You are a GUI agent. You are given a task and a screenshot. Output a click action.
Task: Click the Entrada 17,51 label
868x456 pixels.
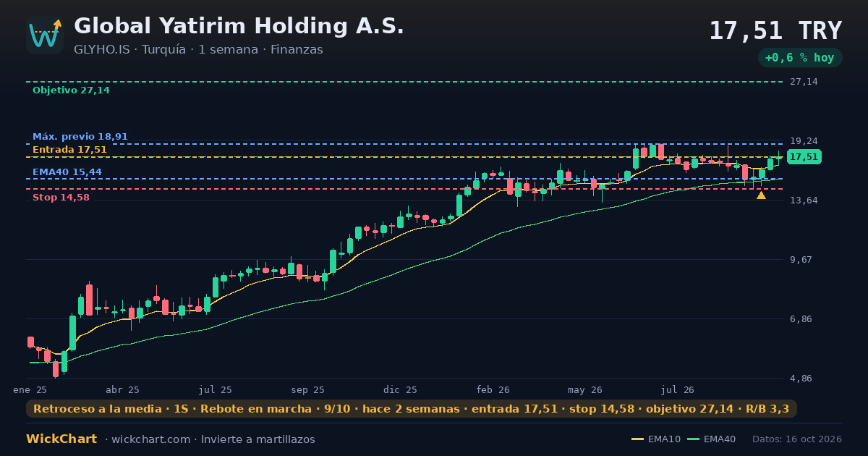(69, 150)
